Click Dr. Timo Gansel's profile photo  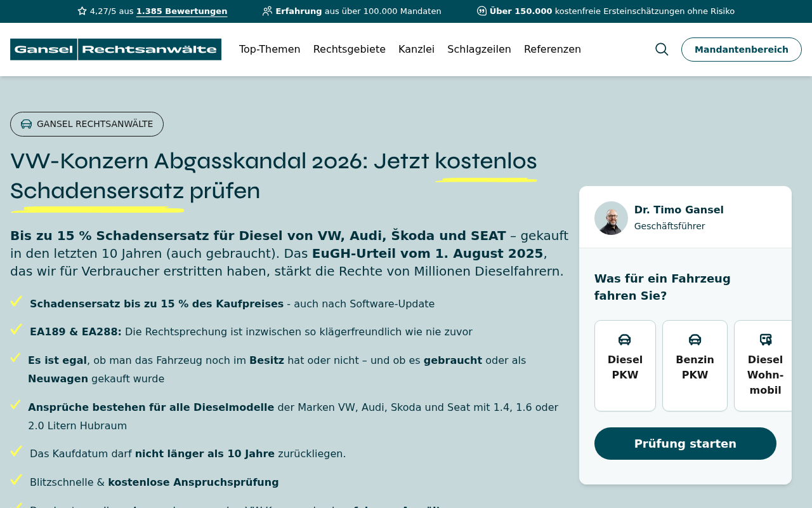click(611, 218)
